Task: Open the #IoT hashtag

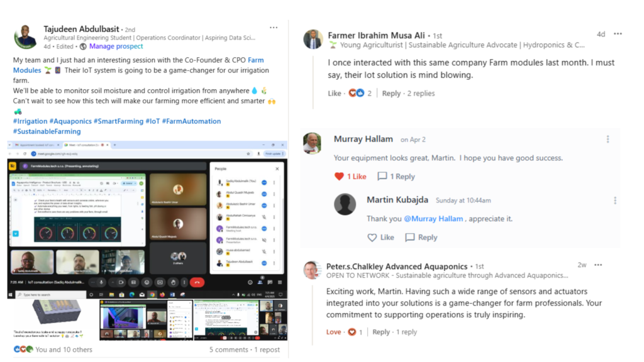Action: click(152, 121)
